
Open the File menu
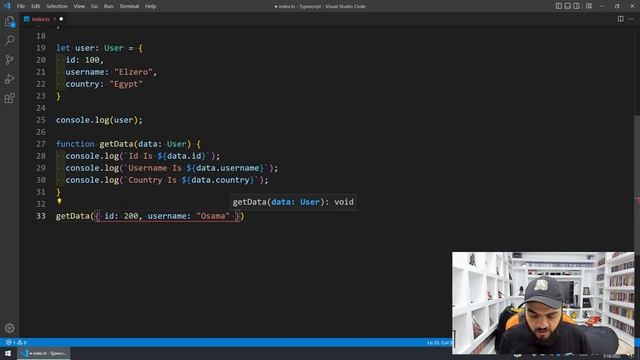pyautogui.click(x=21, y=6)
